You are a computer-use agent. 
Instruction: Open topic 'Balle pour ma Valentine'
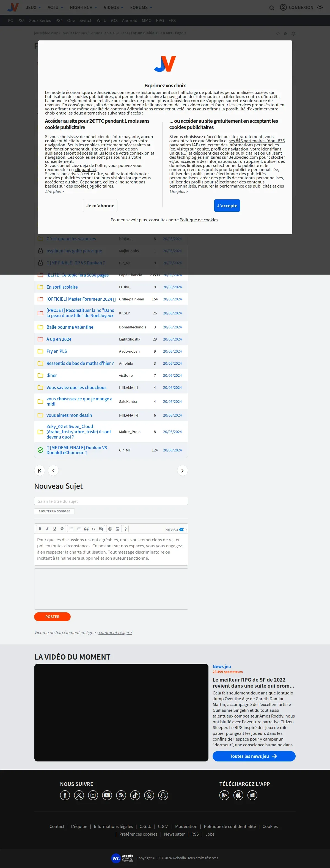[70, 327]
